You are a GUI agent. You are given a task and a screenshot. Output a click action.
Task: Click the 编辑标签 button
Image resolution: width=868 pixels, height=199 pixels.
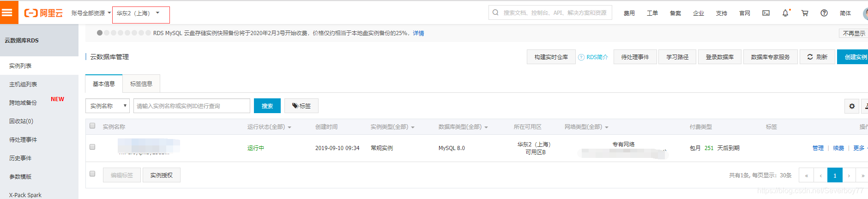click(122, 175)
